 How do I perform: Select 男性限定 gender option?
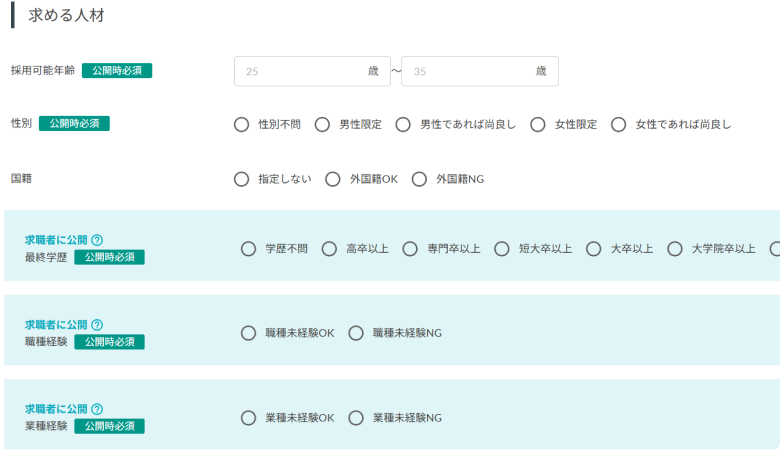pyautogui.click(x=322, y=125)
